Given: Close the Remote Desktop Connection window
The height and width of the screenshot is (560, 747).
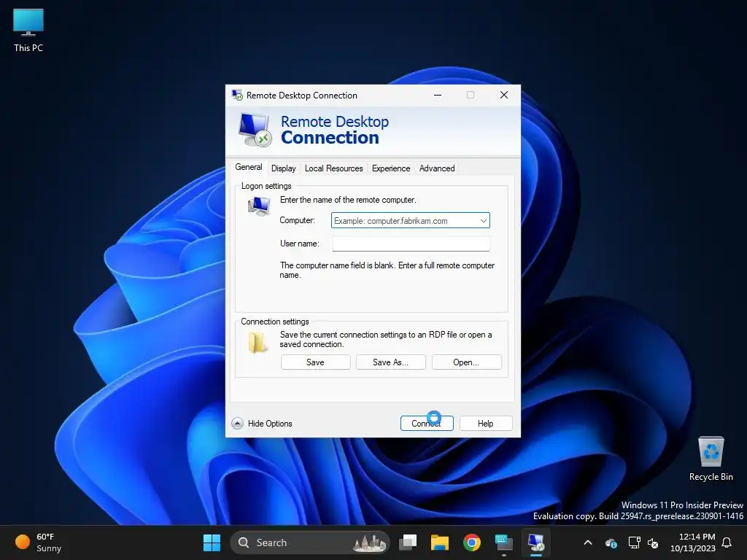Looking at the screenshot, I should click(504, 96).
